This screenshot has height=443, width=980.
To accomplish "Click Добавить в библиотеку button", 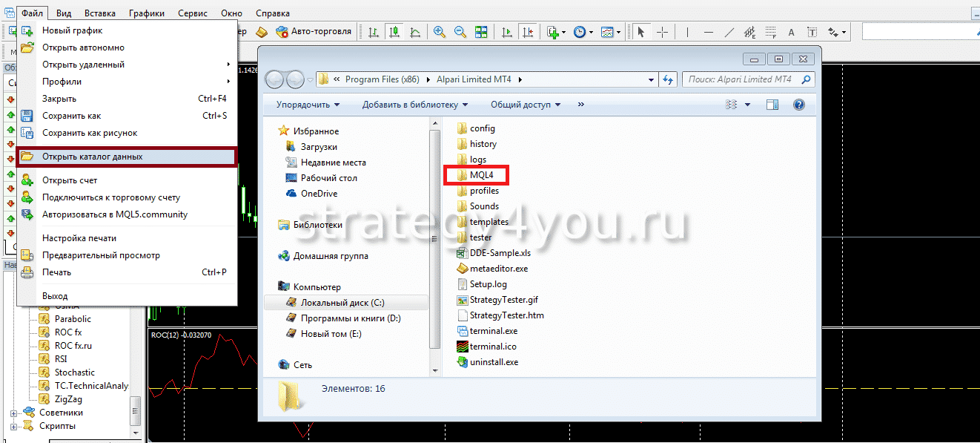I will pyautogui.click(x=420, y=105).
